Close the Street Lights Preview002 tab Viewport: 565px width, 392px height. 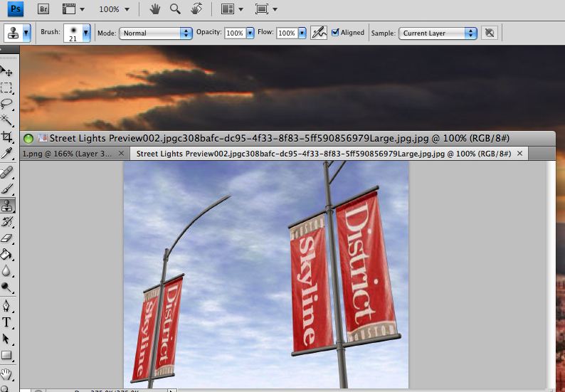click(x=519, y=154)
